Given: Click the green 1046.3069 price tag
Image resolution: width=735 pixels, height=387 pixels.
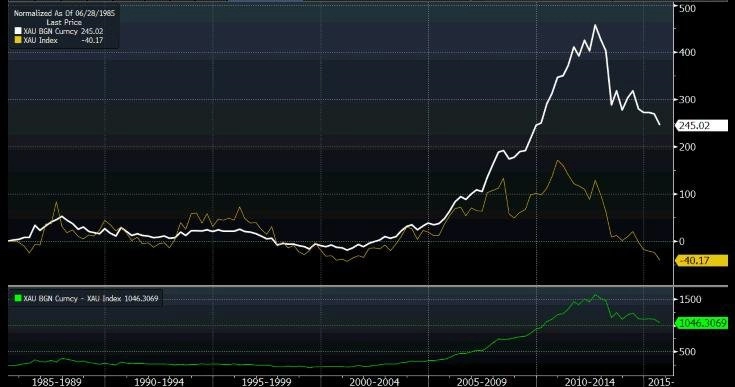Looking at the screenshot, I should (x=701, y=323).
